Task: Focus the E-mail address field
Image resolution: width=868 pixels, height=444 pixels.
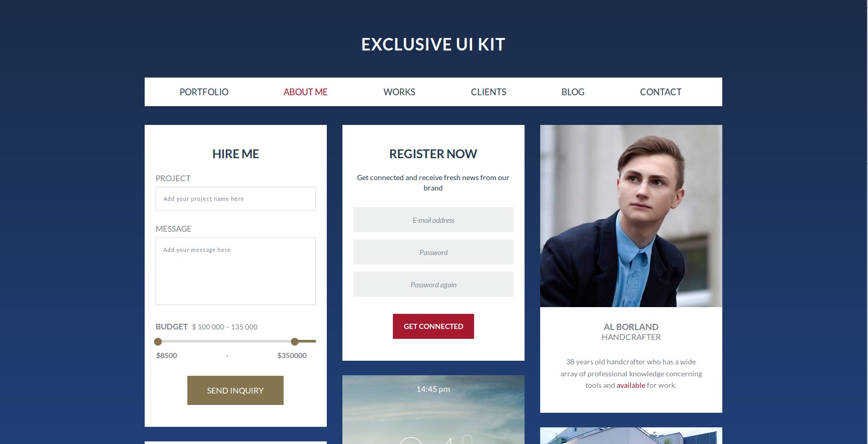Action: tap(433, 220)
